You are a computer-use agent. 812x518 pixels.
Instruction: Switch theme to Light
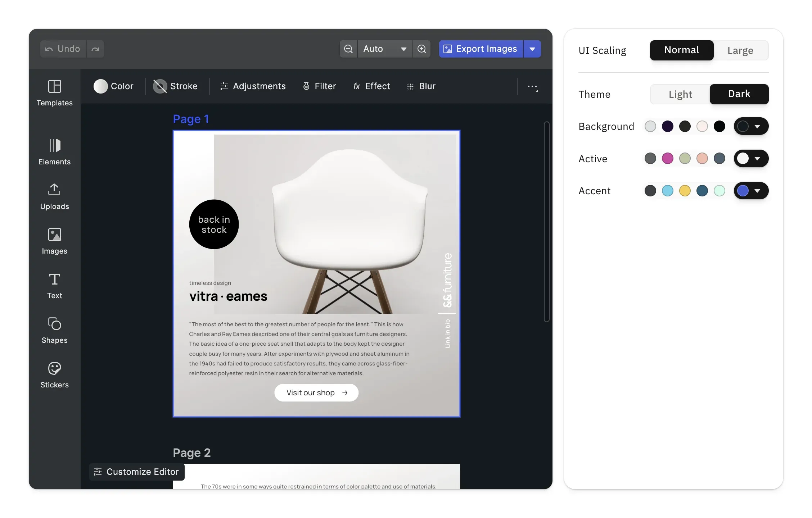(680, 94)
